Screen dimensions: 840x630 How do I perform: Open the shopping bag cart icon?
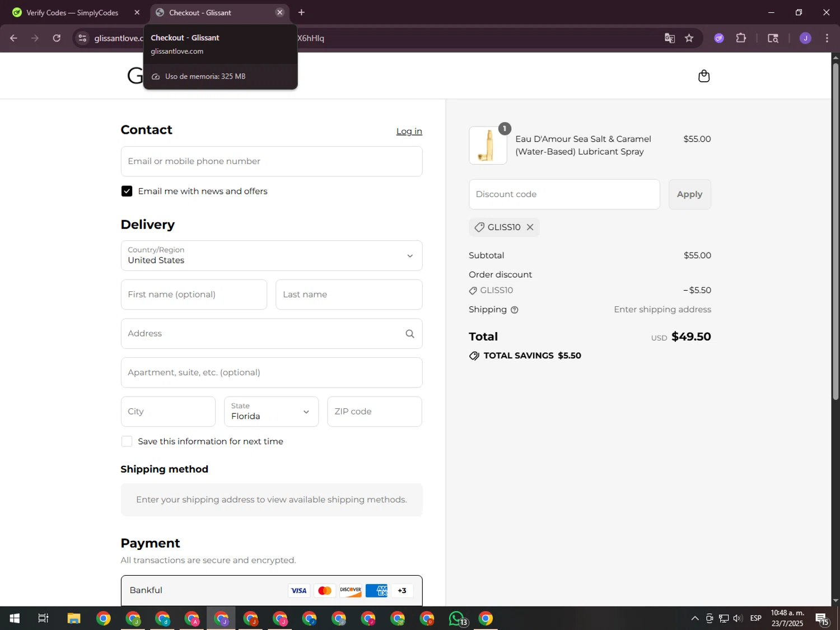(x=704, y=76)
